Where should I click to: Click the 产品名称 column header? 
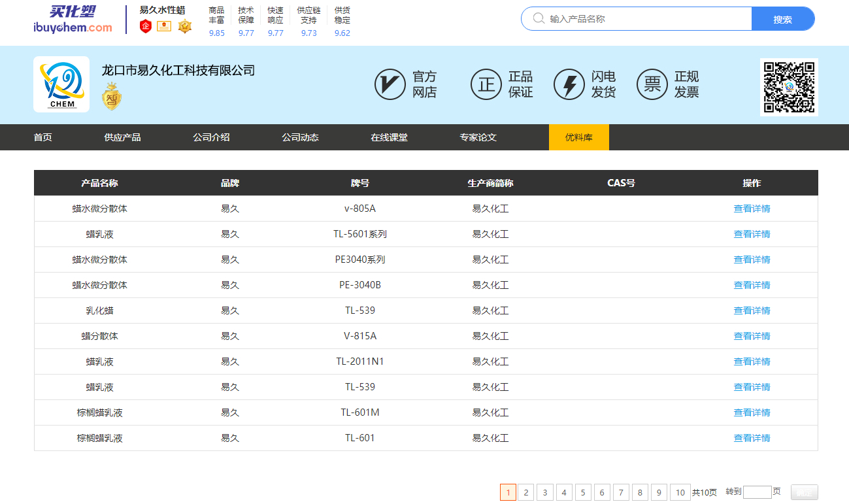pyautogui.click(x=99, y=183)
